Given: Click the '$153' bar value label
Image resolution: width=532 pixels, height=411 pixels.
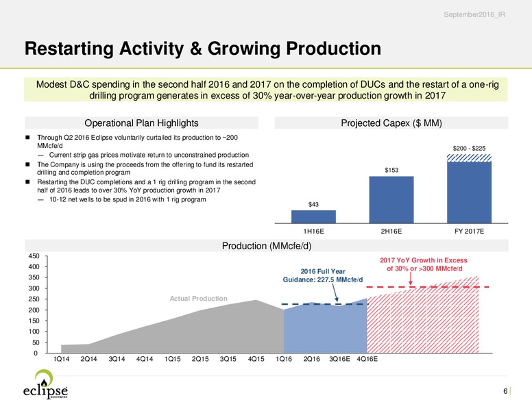Looking at the screenshot, I should [x=391, y=170].
